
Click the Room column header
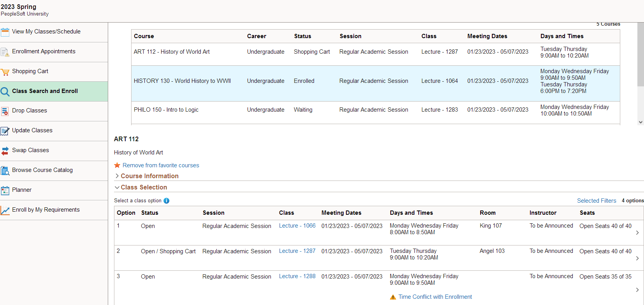point(488,213)
